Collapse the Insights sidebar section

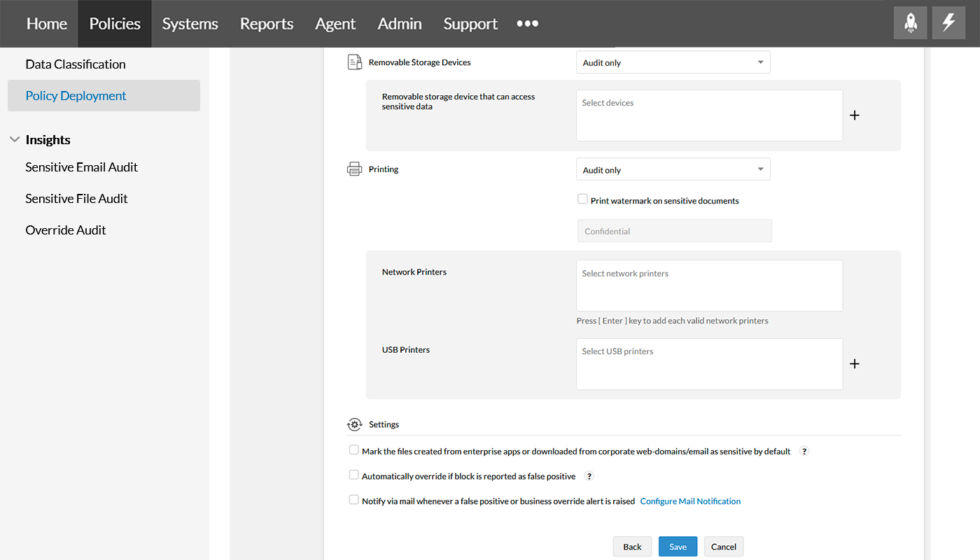pos(15,140)
